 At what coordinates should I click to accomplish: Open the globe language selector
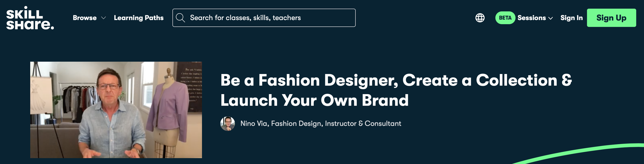(480, 18)
